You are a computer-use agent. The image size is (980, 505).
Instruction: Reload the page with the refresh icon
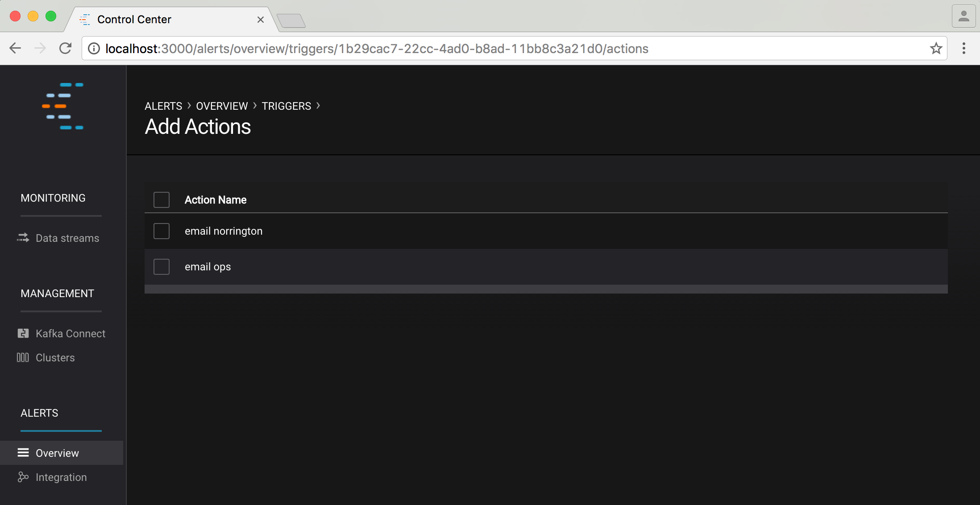pos(66,48)
